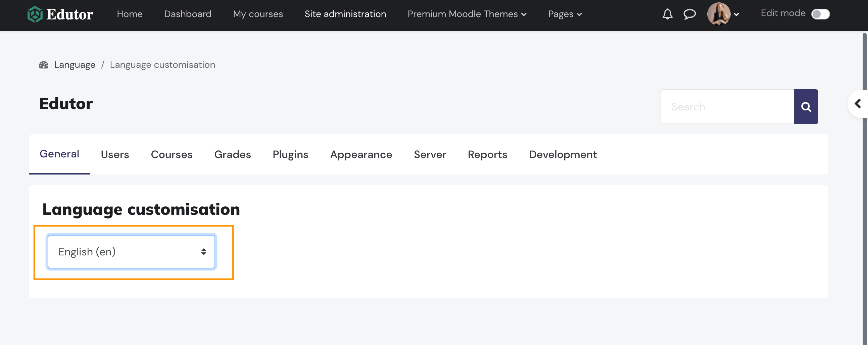Toggle Edit mode switch
Image resolution: width=868 pixels, height=345 pixels.
point(820,14)
